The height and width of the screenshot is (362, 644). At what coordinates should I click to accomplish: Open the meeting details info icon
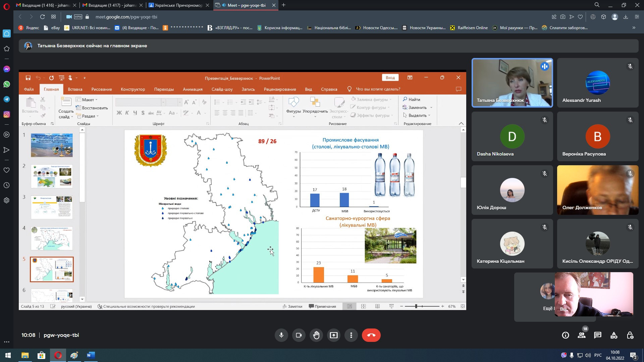tap(566, 335)
